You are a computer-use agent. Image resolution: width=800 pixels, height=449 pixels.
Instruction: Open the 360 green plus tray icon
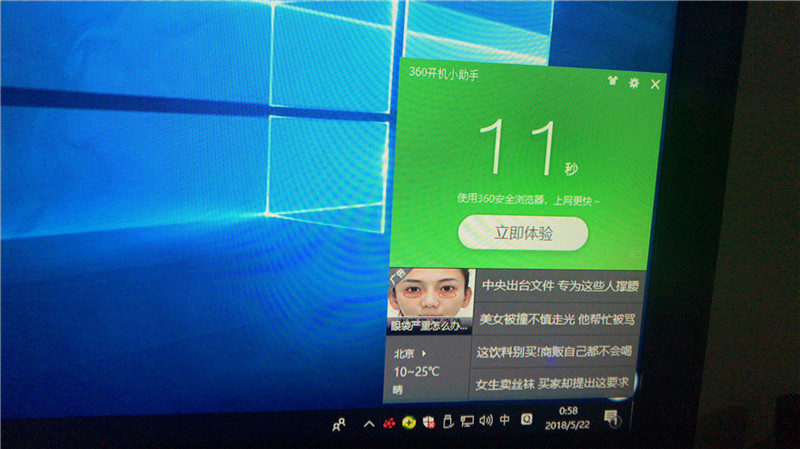[x=409, y=422]
